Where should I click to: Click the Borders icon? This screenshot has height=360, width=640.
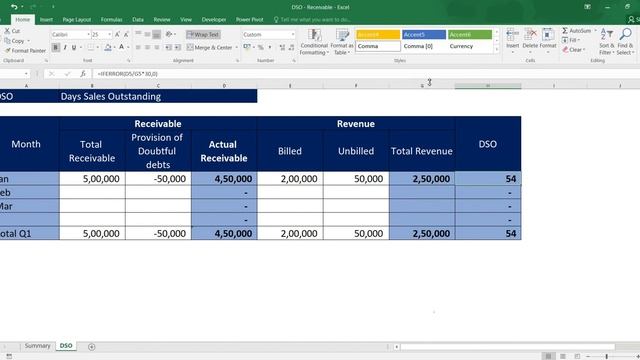(x=91, y=48)
